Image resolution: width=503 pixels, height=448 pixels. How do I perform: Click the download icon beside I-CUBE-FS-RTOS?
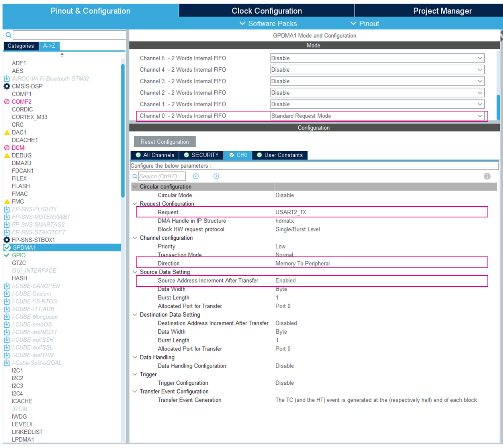coord(7,301)
